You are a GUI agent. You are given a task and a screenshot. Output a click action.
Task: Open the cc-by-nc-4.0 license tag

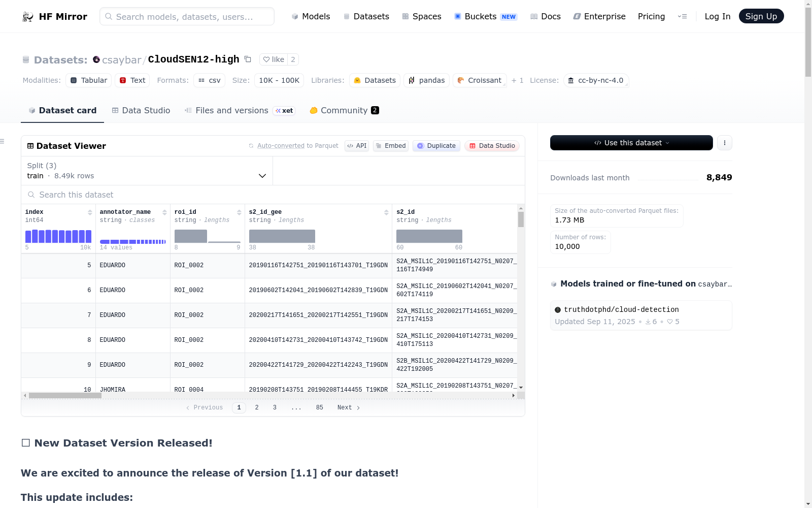pyautogui.click(x=596, y=80)
